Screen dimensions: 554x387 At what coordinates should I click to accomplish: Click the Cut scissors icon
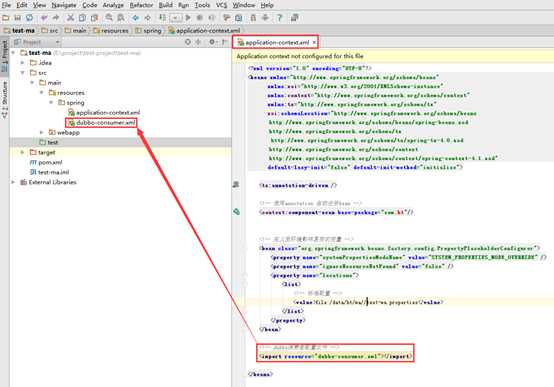(70, 18)
